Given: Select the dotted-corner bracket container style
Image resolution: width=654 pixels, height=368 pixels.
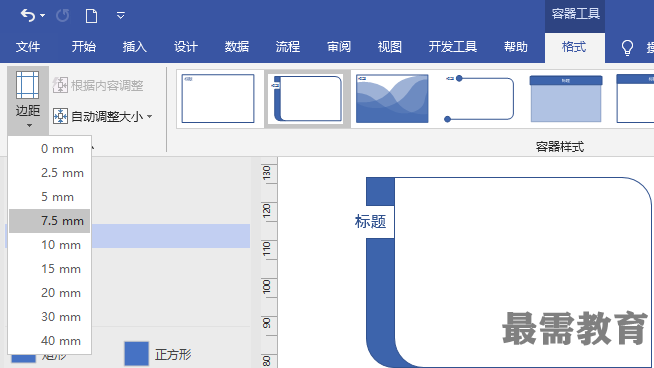Looking at the screenshot, I should coord(480,98).
